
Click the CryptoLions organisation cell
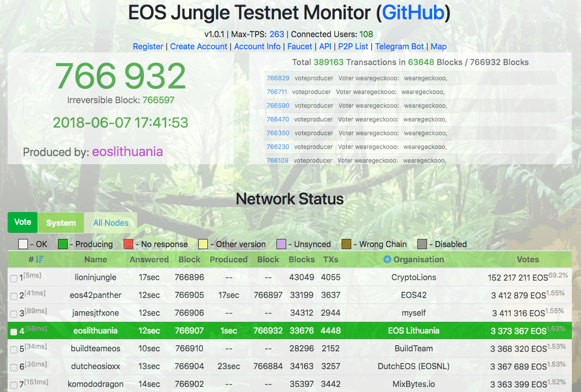(x=414, y=277)
